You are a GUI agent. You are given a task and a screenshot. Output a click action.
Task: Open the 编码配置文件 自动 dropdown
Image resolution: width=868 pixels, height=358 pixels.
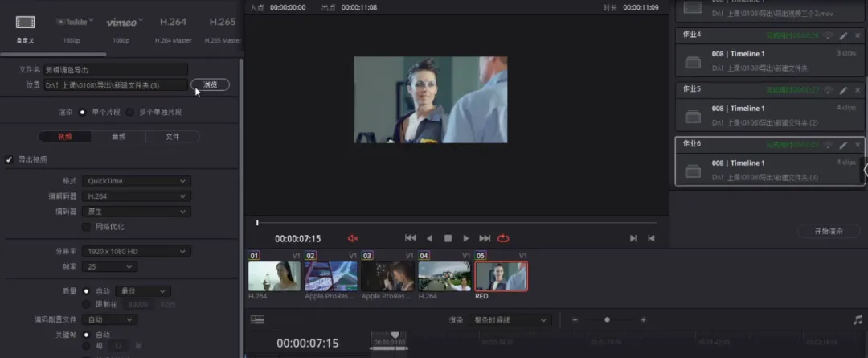click(x=109, y=319)
